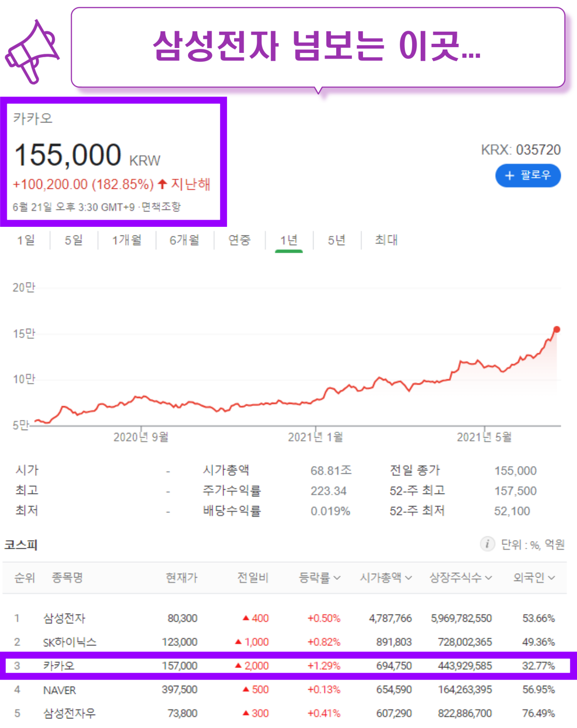Click the KRX: 035720 ticker label
577x728 pixels.
point(521,150)
